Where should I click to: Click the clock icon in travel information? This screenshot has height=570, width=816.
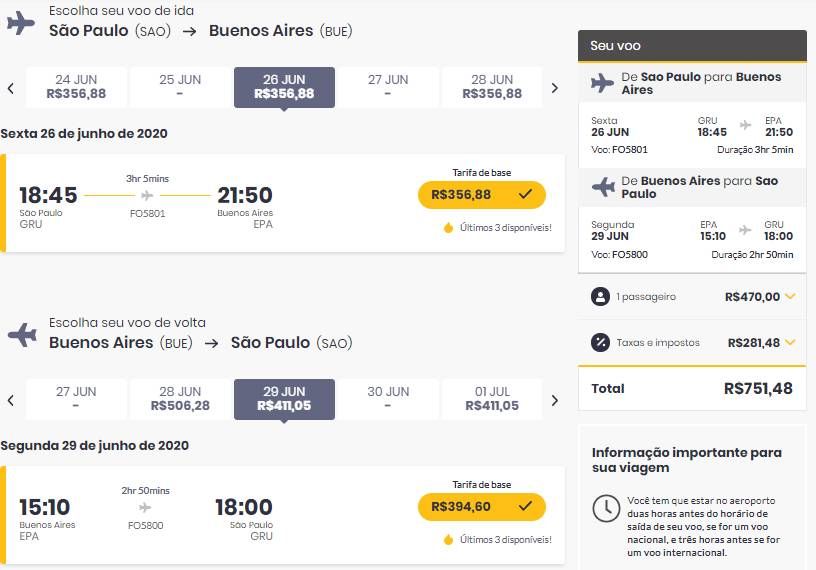pyautogui.click(x=606, y=508)
